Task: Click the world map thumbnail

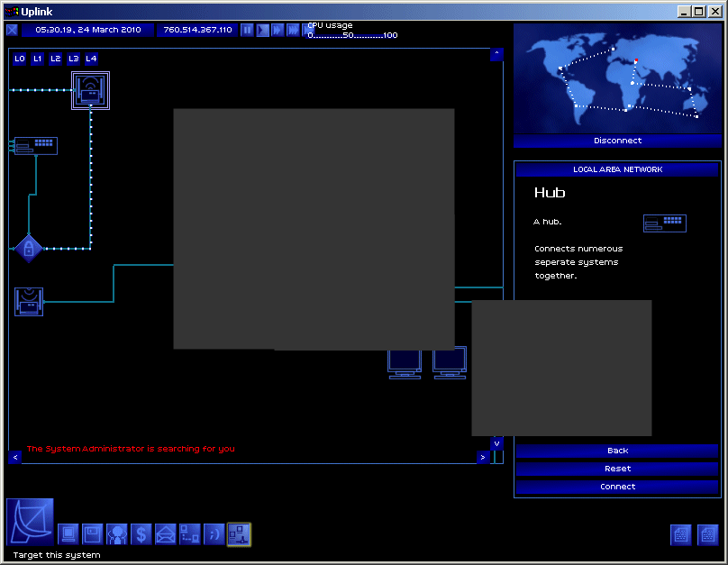Action: pyautogui.click(x=617, y=78)
